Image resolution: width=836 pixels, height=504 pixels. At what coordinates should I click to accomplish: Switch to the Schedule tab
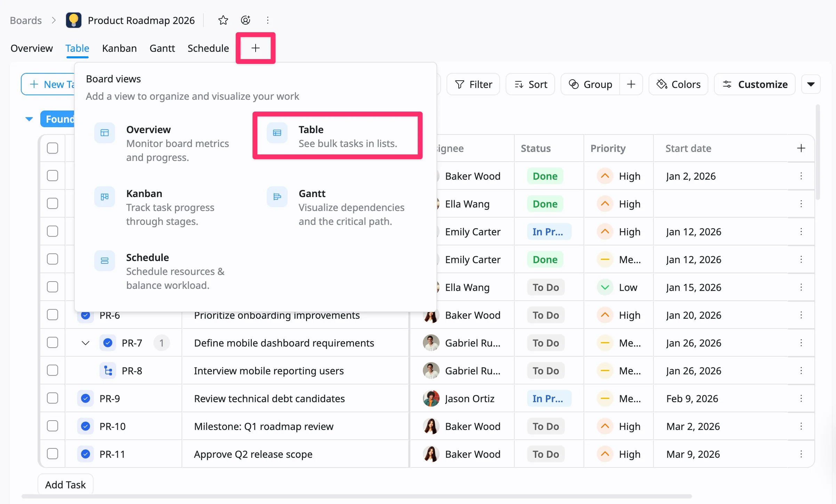[x=208, y=48]
